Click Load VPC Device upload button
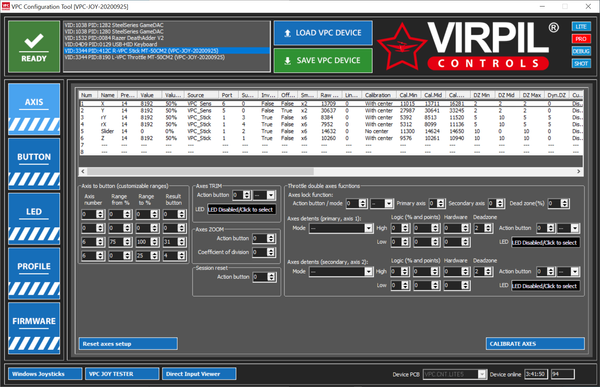 click(323, 33)
